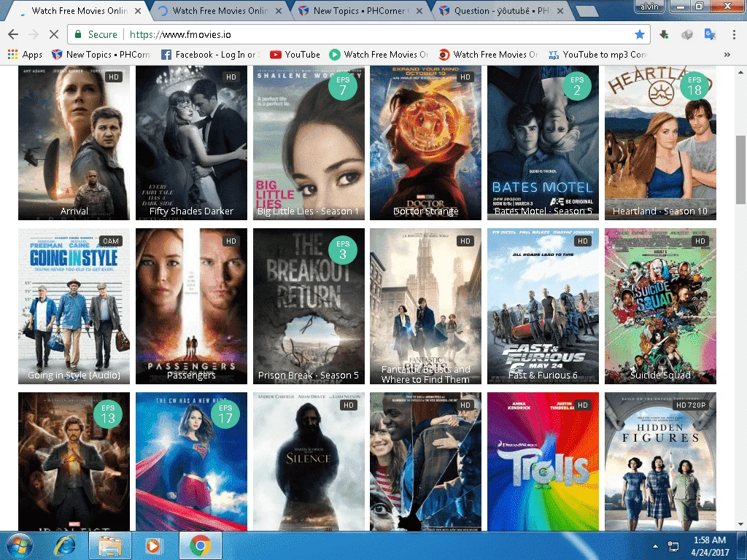747x560 pixels.
Task: Open the Supergirl poster with EPS 17
Action: pos(191,462)
